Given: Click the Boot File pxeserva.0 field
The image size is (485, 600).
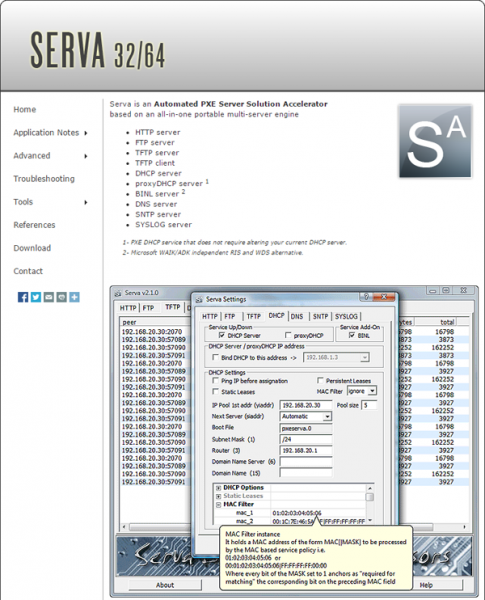Looking at the screenshot, I should click(x=306, y=428).
